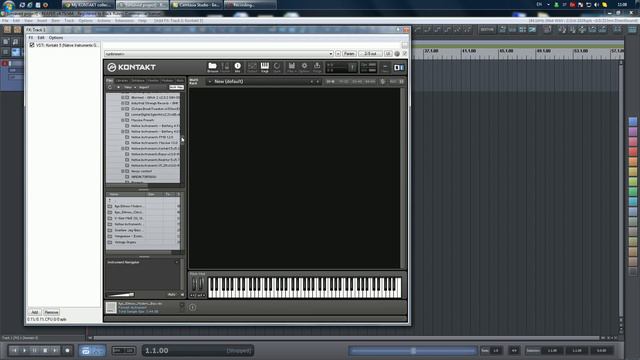Open the FX menu in FX window

31,38
